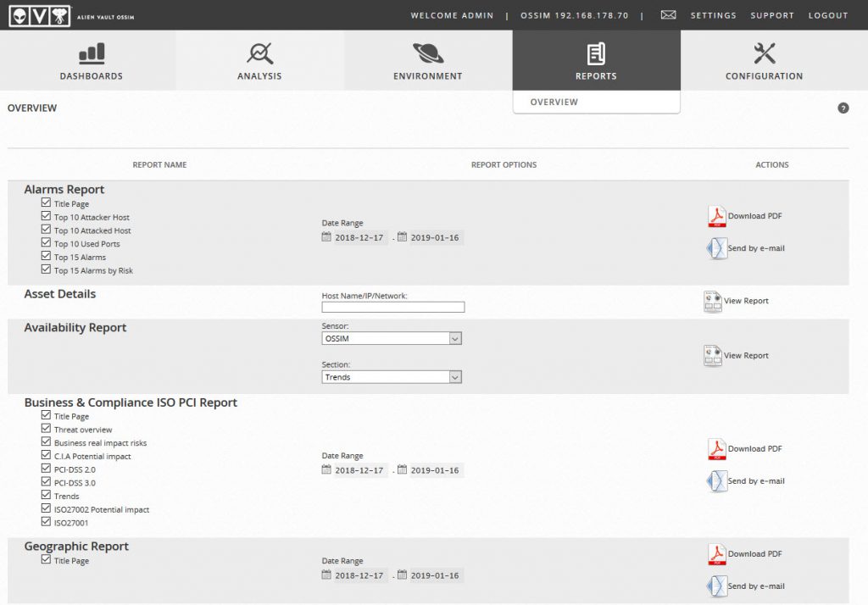The height and width of the screenshot is (605, 868).
Task: Click the Download PDF icon for Alarms Report
Action: pos(717,216)
